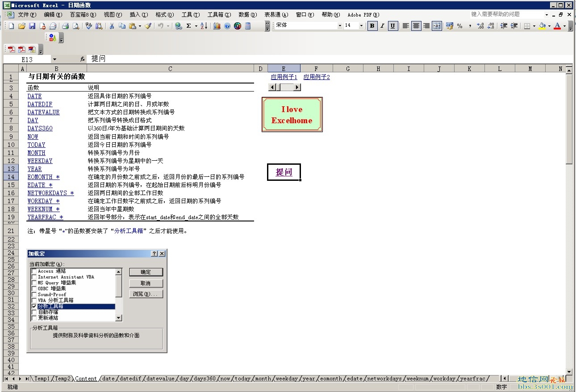Click Merge and Center icon
Screen dimensions: 576x392
pos(437,25)
